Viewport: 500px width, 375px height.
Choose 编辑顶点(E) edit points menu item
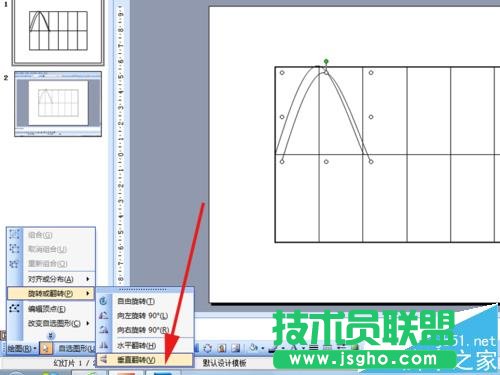pos(51,309)
